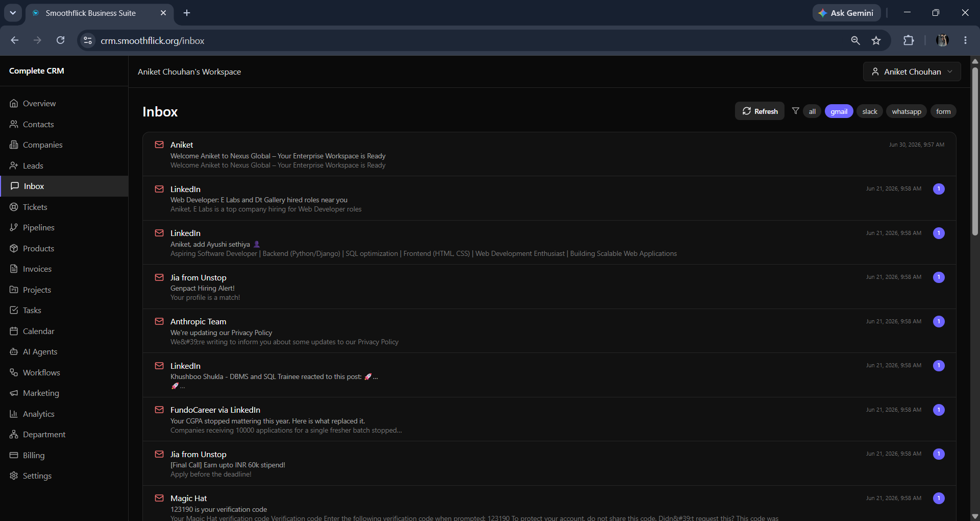The height and width of the screenshot is (521, 980).
Task: Open the Khushboo Shukla reaction email
Action: [x=549, y=375]
